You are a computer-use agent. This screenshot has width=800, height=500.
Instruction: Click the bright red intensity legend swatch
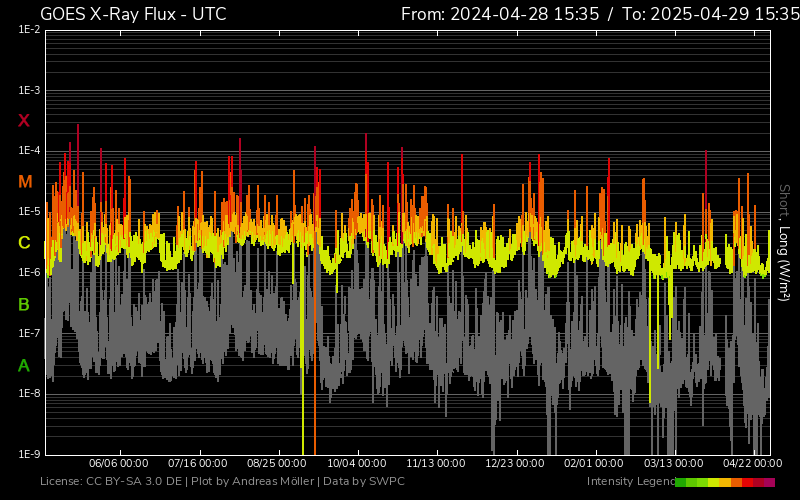747,482
